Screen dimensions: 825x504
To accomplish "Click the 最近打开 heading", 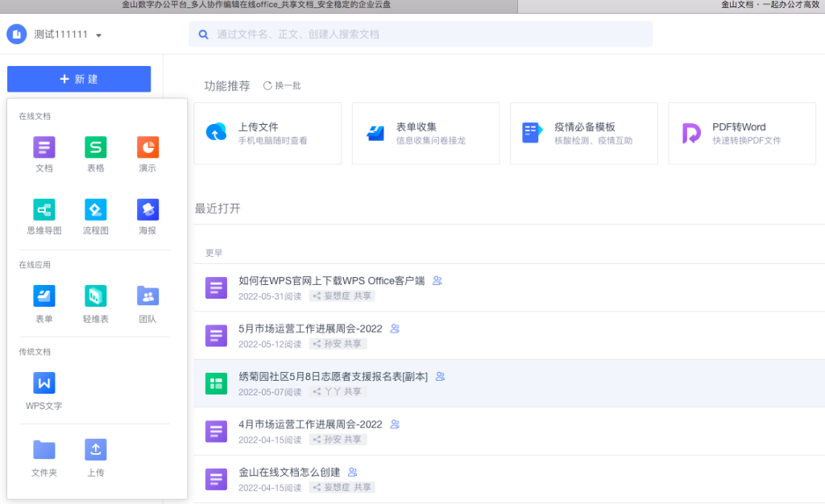I will [218, 209].
